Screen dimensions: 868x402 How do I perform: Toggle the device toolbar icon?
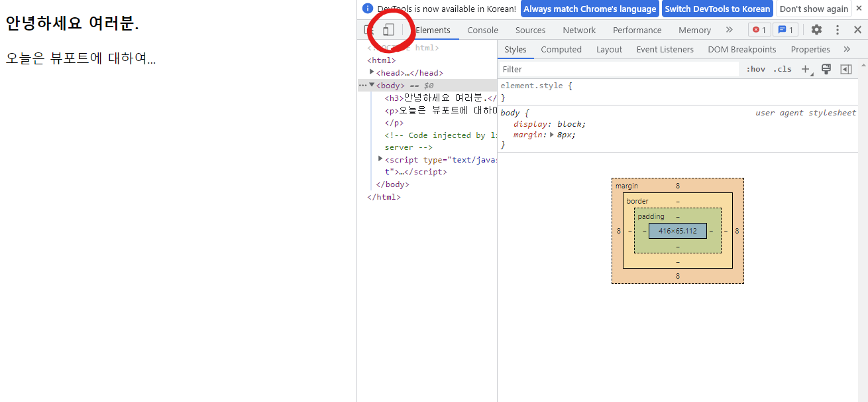point(388,30)
